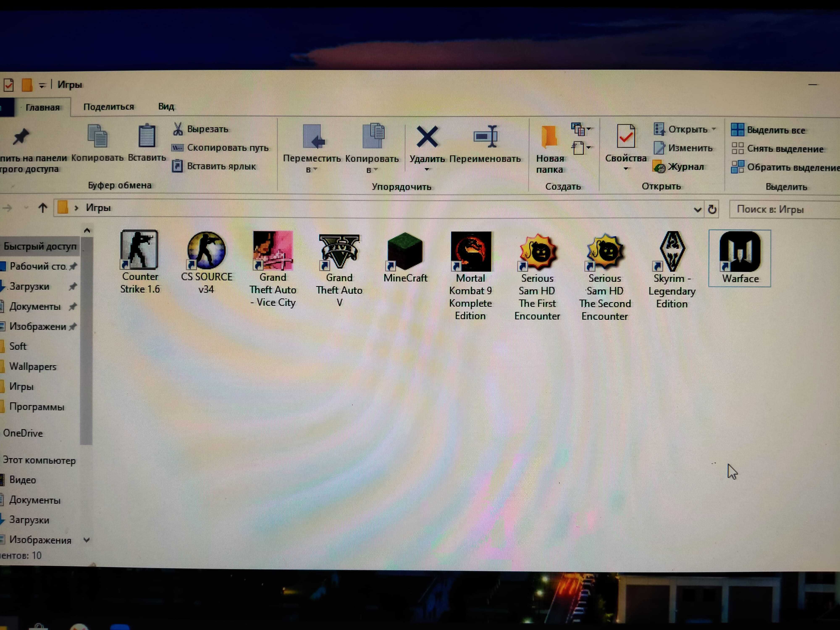Open the easy access dropdown in Создать group
The image size is (840, 630).
click(x=581, y=148)
